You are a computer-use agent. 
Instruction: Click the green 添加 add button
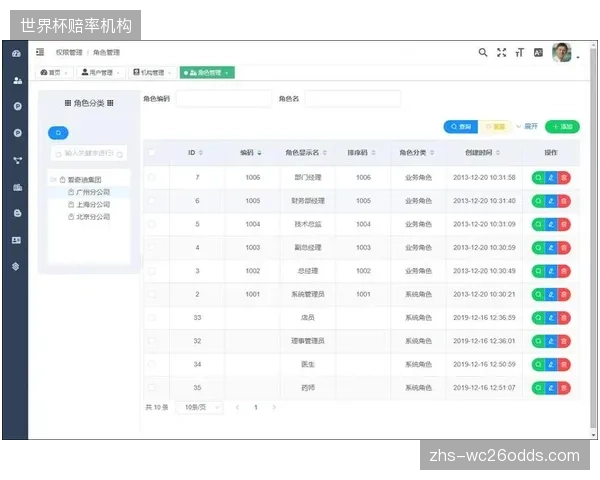[562, 127]
